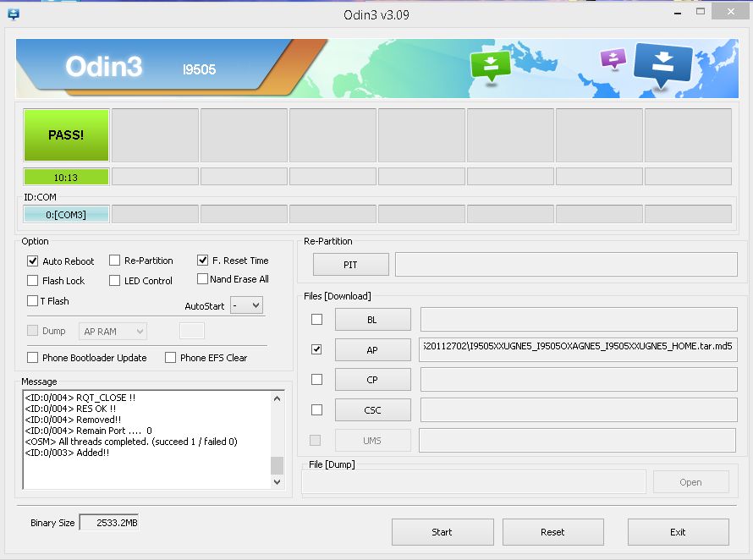
Task: Click the 'RES OK !!' log line
Action: tap(70, 409)
